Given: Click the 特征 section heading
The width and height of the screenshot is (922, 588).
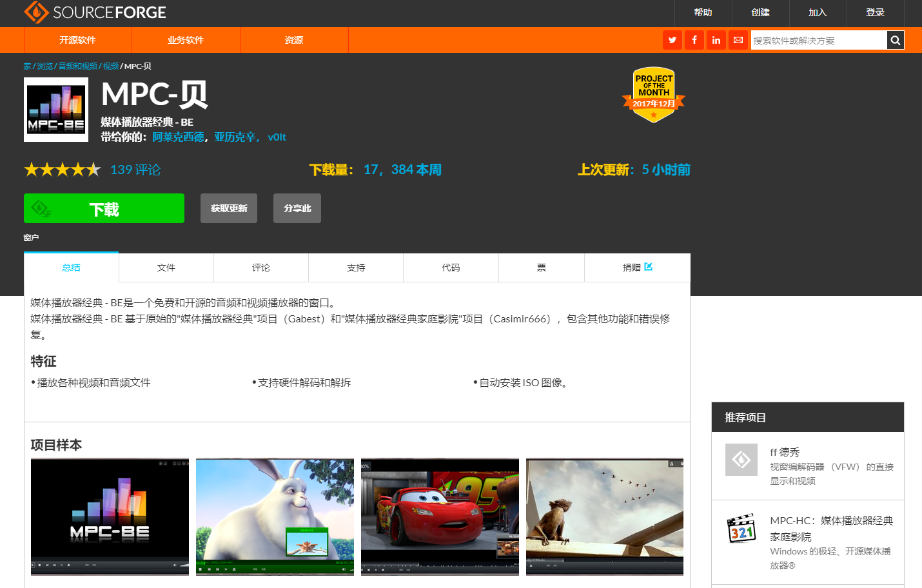Looking at the screenshot, I should click(44, 361).
